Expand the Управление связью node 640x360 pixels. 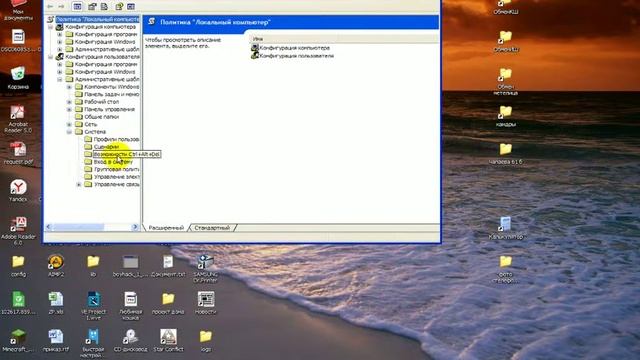[79, 184]
